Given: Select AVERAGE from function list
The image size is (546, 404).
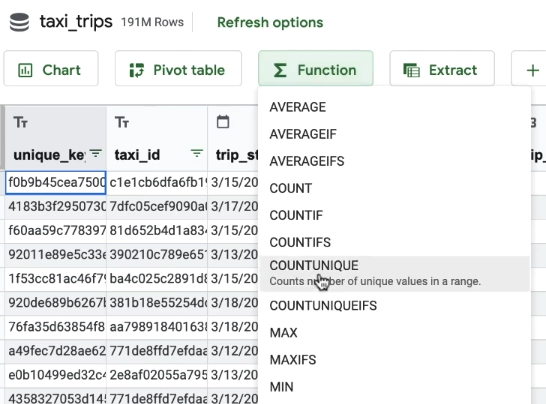Looking at the screenshot, I should click(x=395, y=107).
